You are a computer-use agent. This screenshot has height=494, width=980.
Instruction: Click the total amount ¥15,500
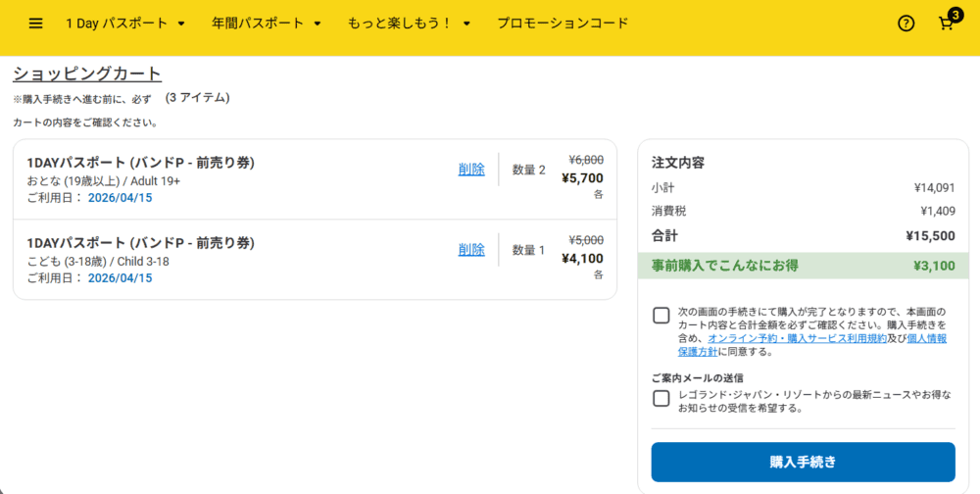(x=930, y=236)
